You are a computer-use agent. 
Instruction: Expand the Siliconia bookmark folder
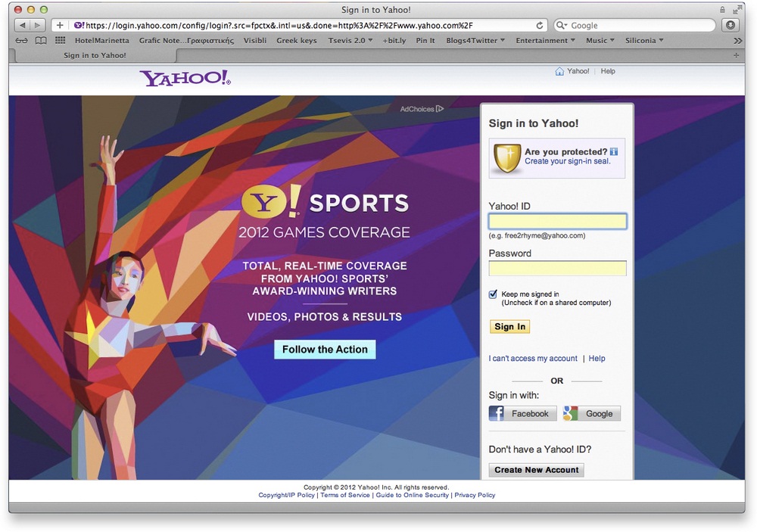point(644,41)
